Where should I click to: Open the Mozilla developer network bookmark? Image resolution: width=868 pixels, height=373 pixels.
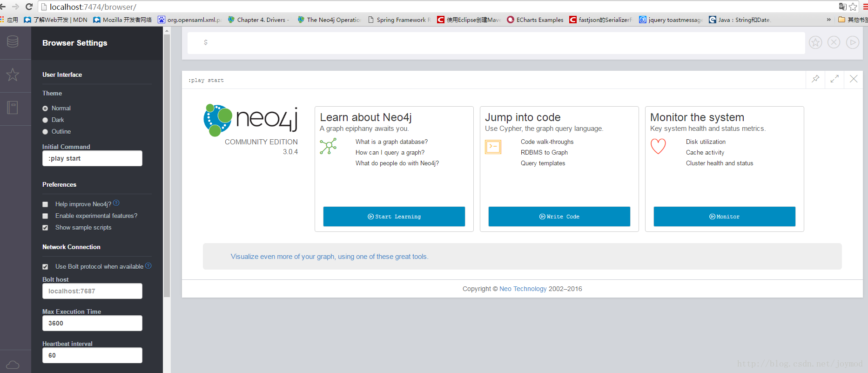122,20
